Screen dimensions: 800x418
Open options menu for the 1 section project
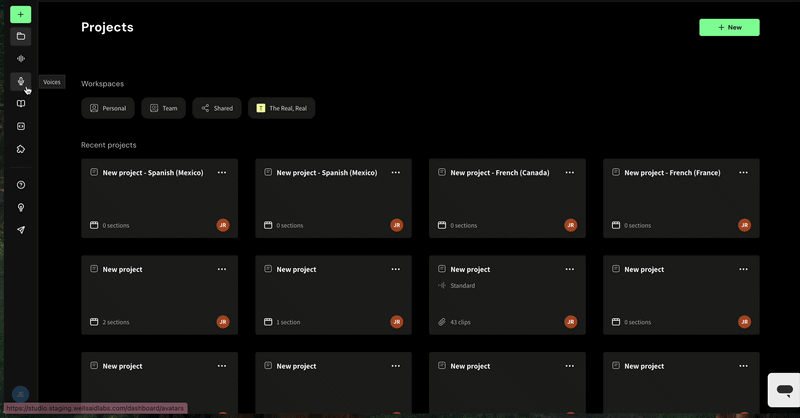coord(395,269)
